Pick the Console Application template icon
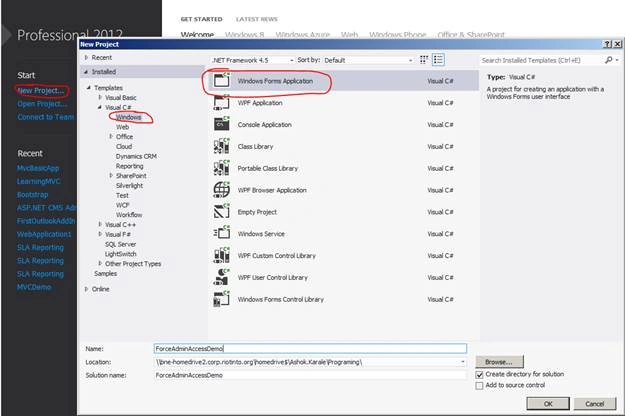 tap(221, 124)
